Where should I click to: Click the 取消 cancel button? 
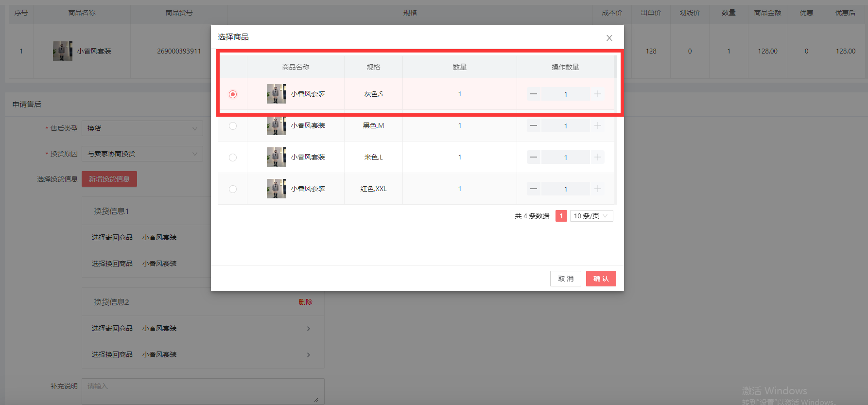tap(565, 279)
